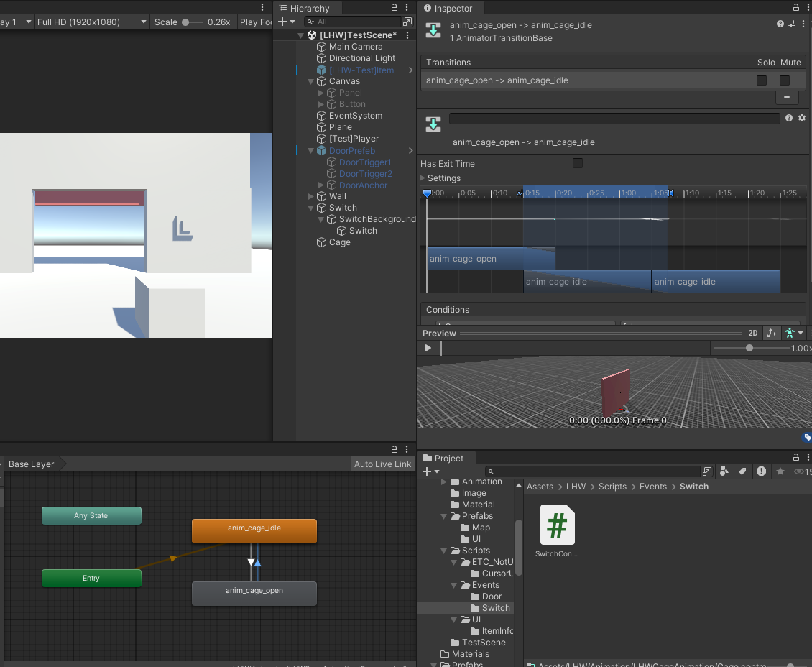The width and height of the screenshot is (812, 667).
Task: Tick the Mute checkbox for the transition
Action: click(x=785, y=80)
